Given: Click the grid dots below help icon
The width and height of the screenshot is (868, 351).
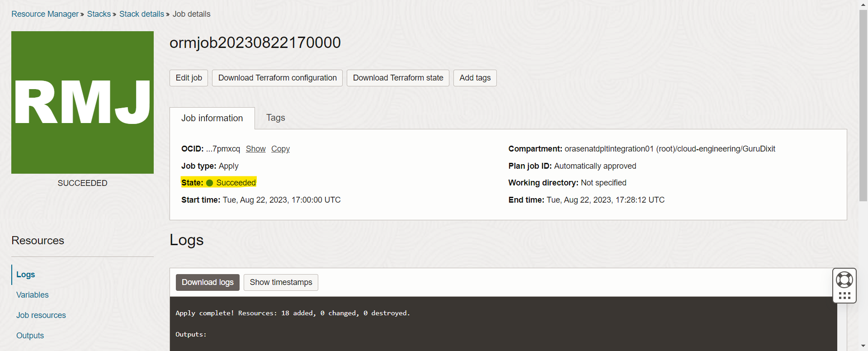Looking at the screenshot, I should [844, 296].
